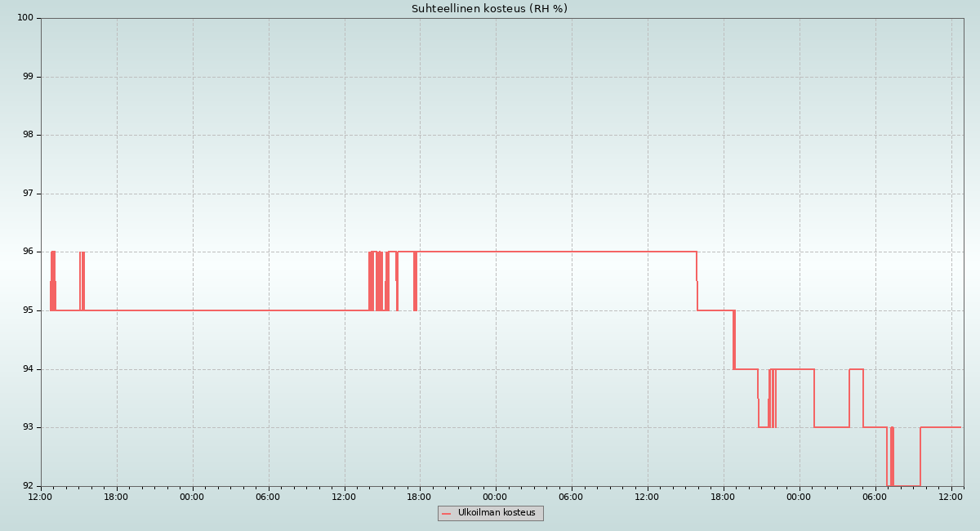Viewport: 980px width, 531px height.
Task: Select the 'Ulkoilman kosteus' legend label
Action: (x=497, y=513)
